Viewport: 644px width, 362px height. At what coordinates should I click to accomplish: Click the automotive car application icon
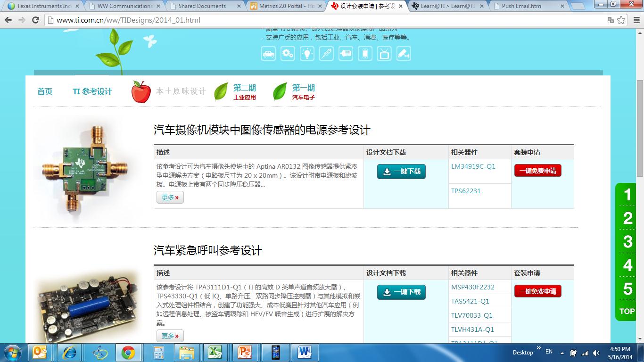268,53
